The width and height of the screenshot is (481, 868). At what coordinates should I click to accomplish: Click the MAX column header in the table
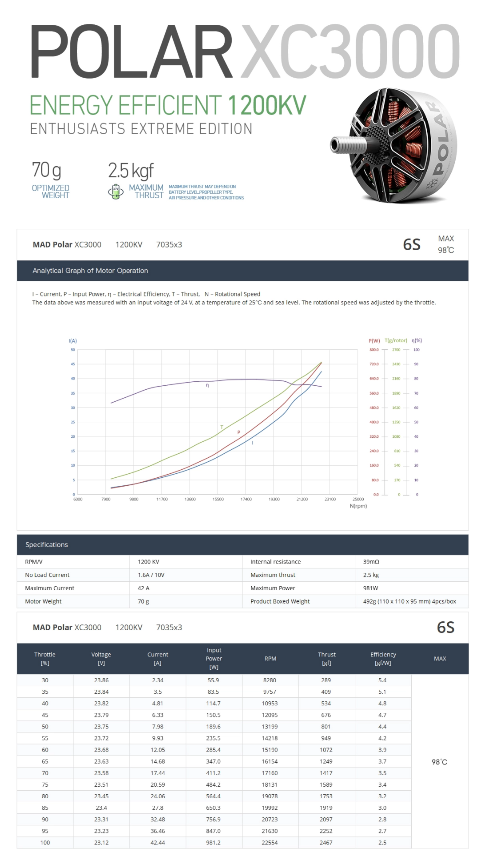[440, 659]
